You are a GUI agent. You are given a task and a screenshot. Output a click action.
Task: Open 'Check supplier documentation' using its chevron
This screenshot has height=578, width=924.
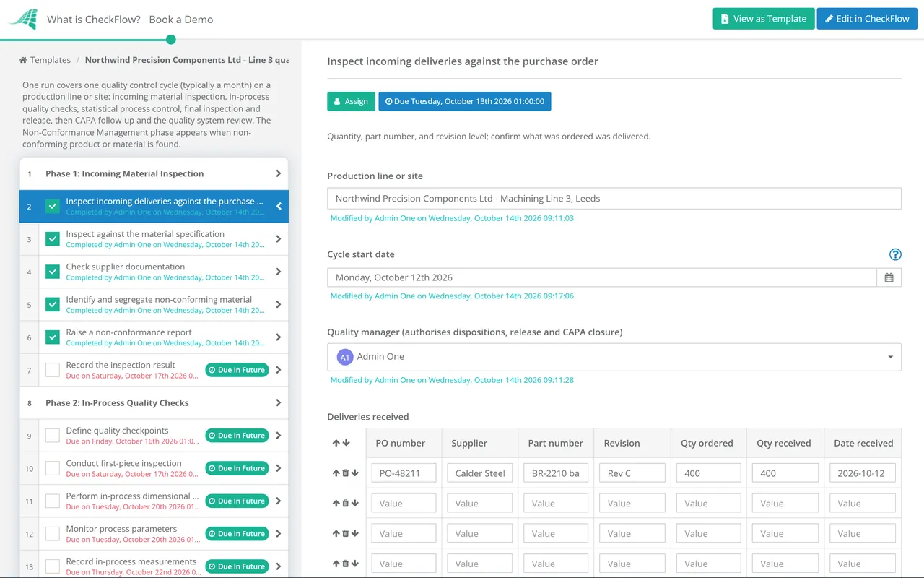pos(279,272)
